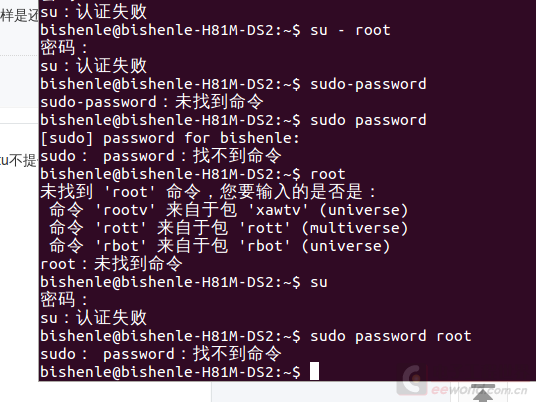Select the "su - root" command text
Image resolution: width=536 pixels, height=402 pixels.
pos(350,30)
